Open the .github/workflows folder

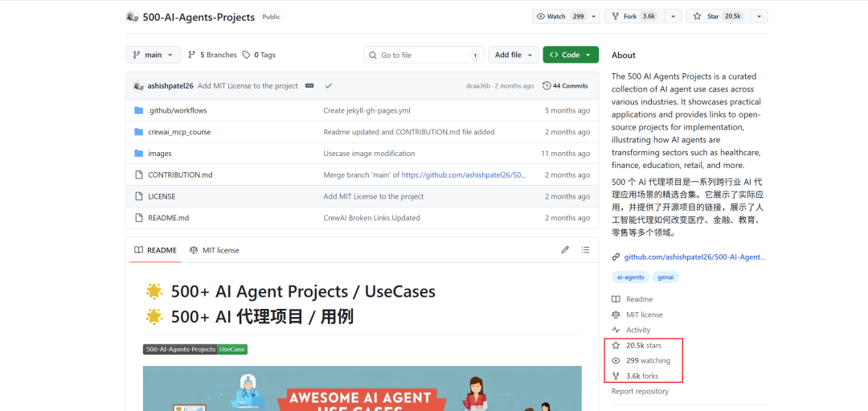pos(178,110)
